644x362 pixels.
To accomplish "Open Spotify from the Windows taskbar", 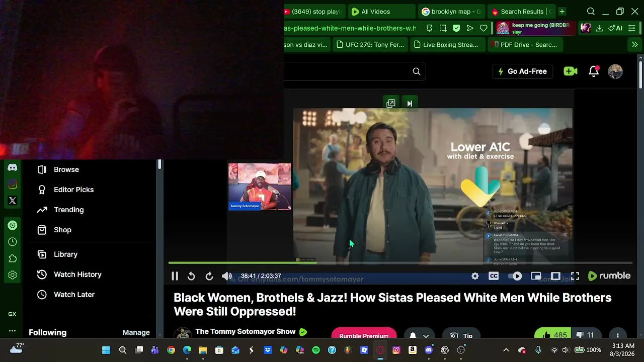I will 316,350.
